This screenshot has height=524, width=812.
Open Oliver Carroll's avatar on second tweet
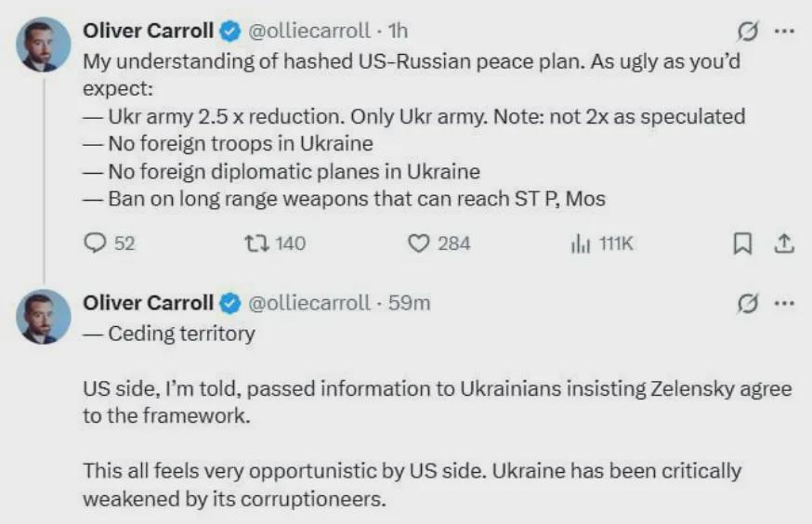click(43, 316)
